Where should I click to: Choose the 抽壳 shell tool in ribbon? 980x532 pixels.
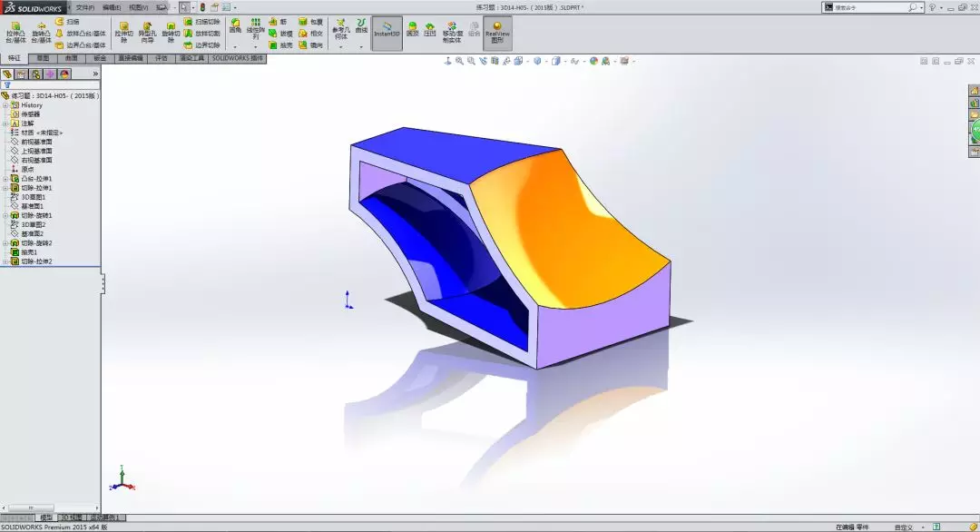[x=280, y=45]
